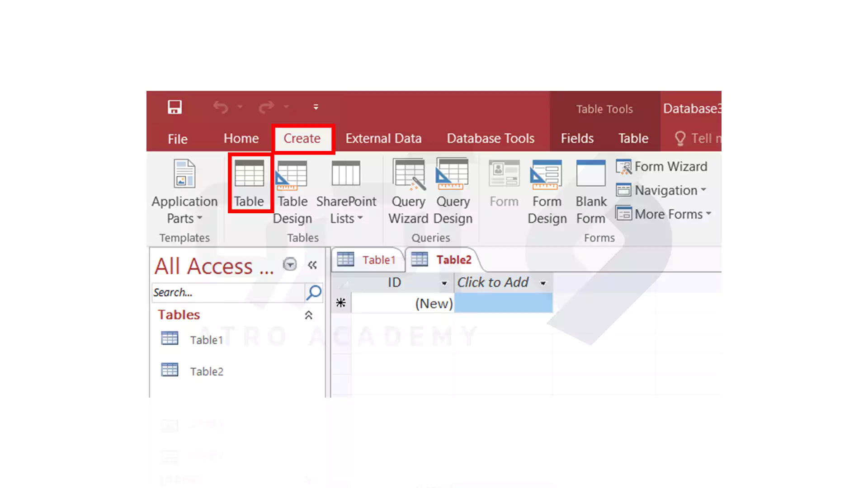
Task: Click the (New) ID cell
Action: point(403,303)
